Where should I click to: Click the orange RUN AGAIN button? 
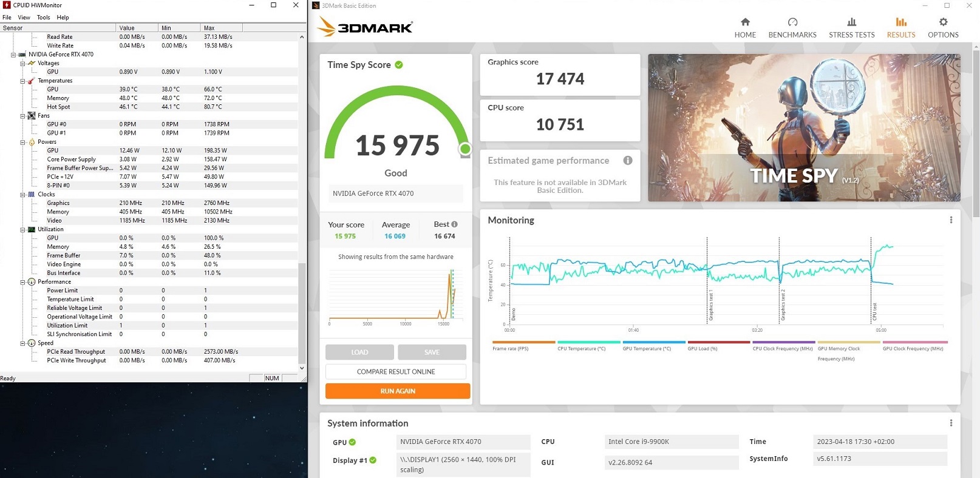[398, 391]
